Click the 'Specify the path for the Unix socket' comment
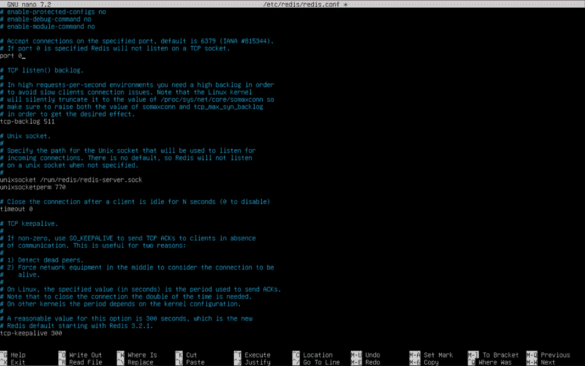Viewport: 585px width, 366px height. (x=128, y=151)
